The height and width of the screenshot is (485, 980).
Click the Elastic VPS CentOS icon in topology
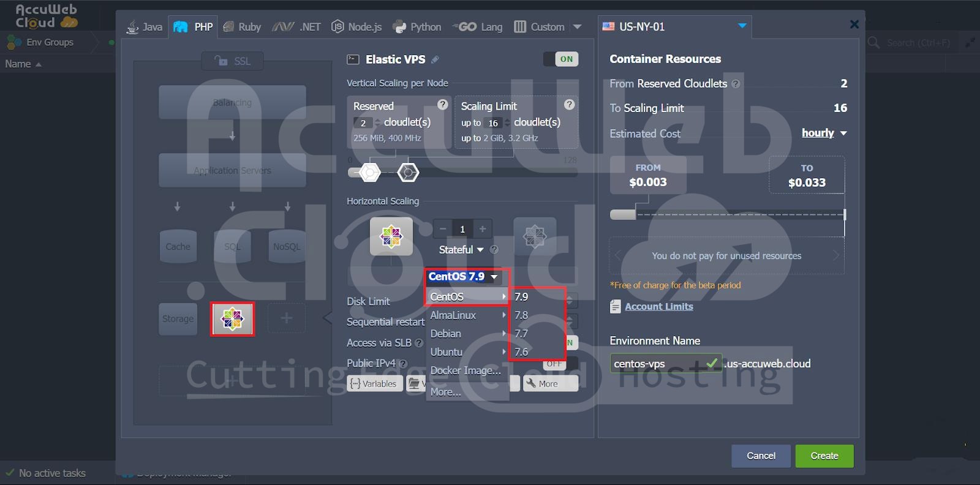(232, 319)
